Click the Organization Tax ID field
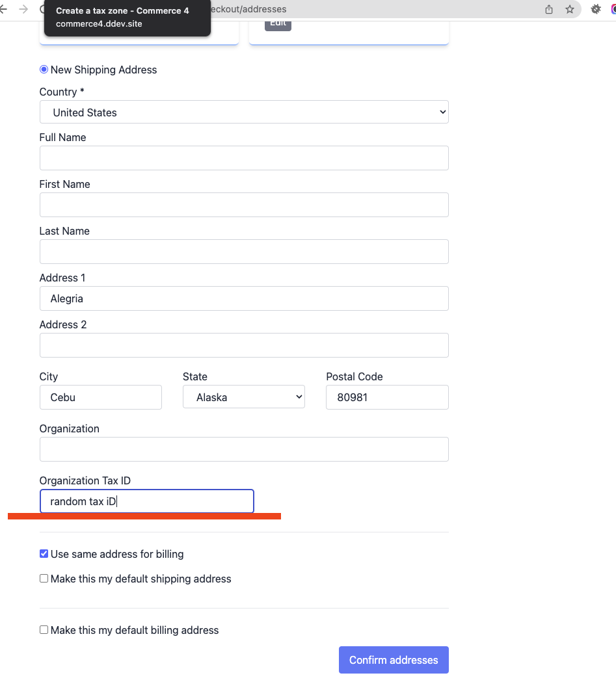616x695 pixels. coord(146,501)
